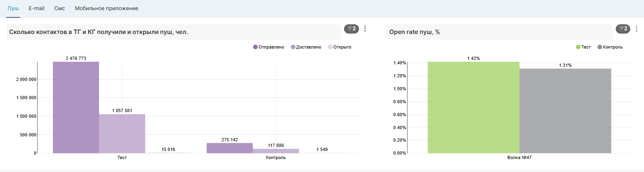This screenshot has width=644, height=172.
Task: Go to Мобильное приложение tab
Action: [x=106, y=8]
